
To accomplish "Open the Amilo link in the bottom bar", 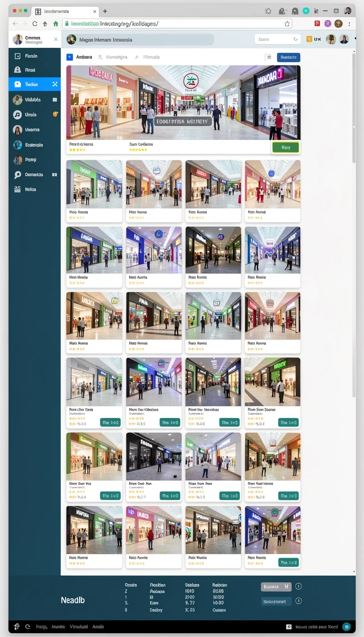I will 98,627.
